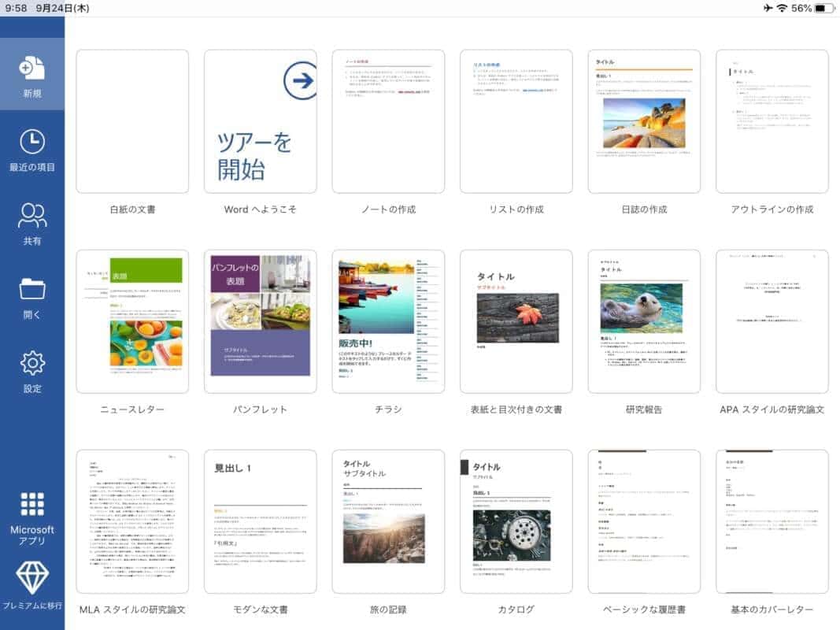Choose the カタログ template thumbnail
The height and width of the screenshot is (630, 840).
516,521
